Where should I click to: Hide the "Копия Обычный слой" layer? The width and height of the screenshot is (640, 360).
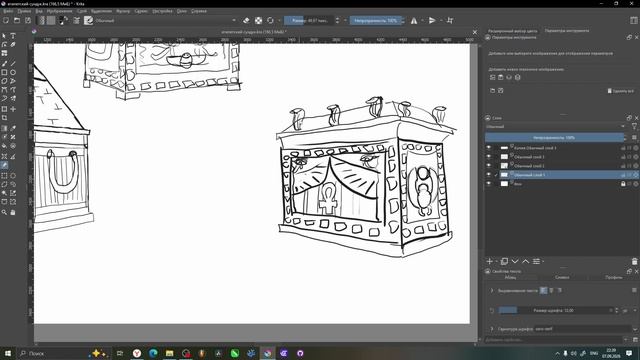tap(489, 148)
